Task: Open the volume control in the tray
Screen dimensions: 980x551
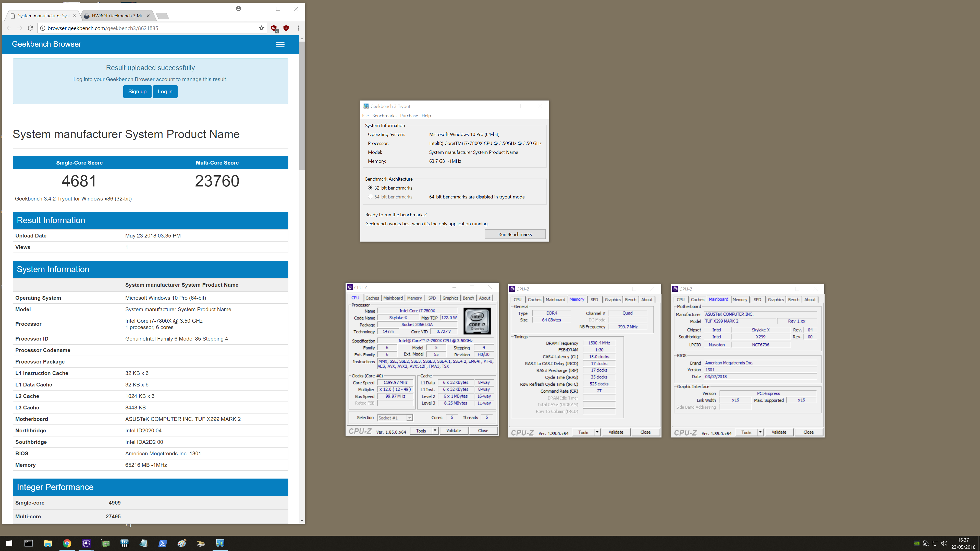Action: tap(944, 543)
